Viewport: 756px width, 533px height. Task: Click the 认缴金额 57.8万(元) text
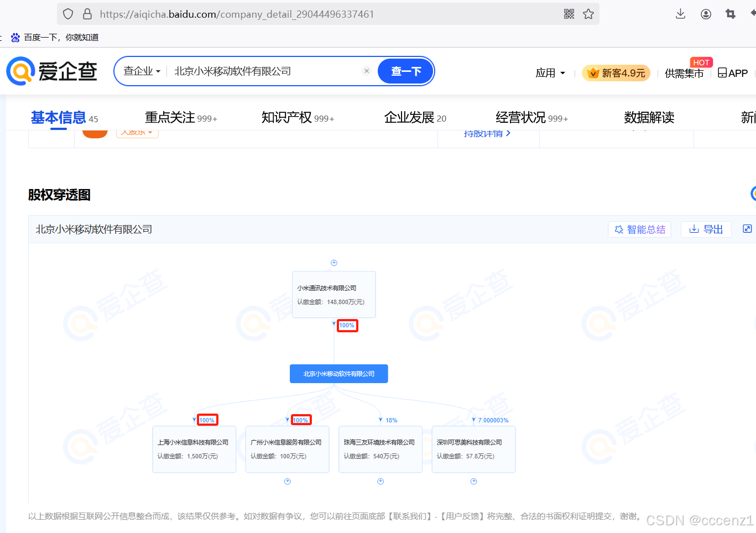466,456
